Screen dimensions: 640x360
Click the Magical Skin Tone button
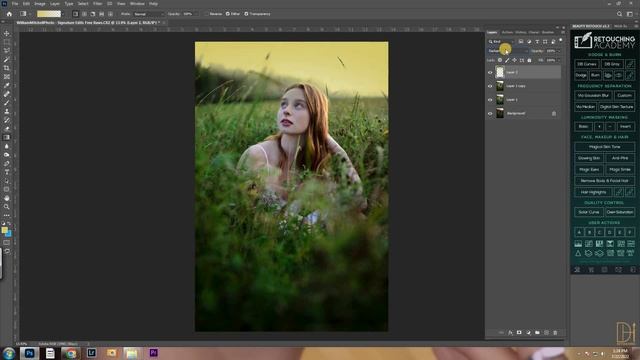[604, 147]
